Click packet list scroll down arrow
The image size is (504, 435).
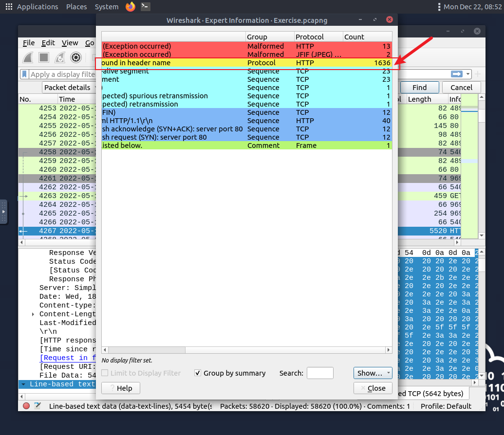click(x=482, y=236)
